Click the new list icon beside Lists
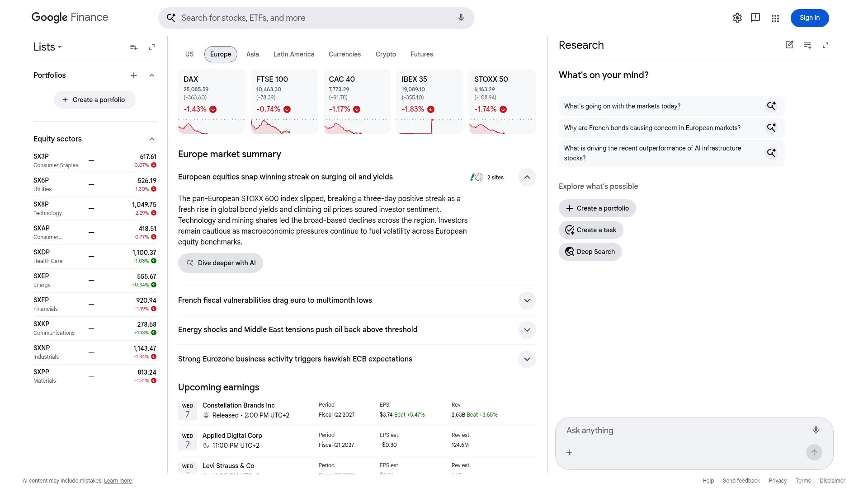 134,47
